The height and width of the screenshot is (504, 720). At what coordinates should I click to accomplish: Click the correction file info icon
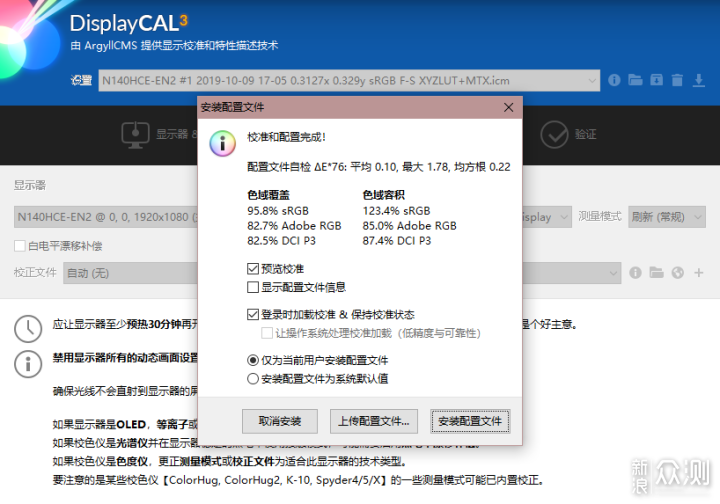[x=635, y=272]
